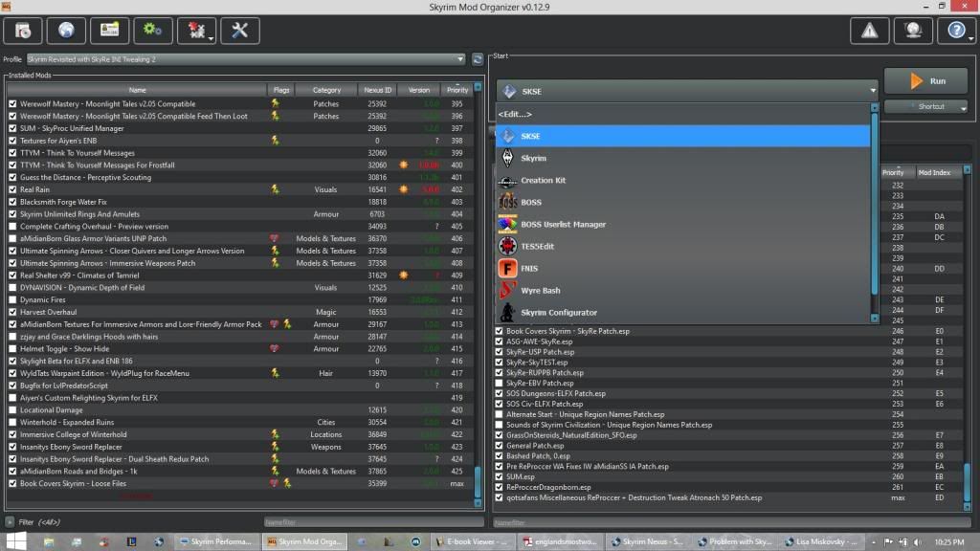Open the Profile selection dropdown
Screen dimensions: 980x551
(246, 59)
